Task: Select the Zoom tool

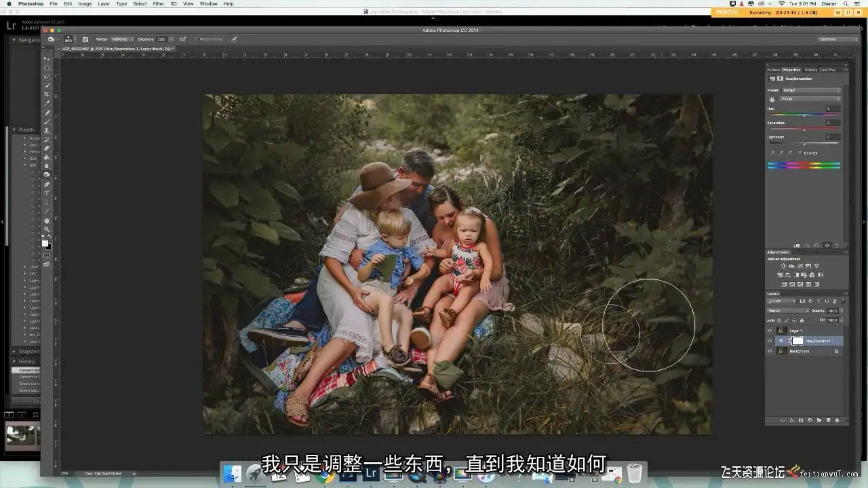Action: point(47,228)
